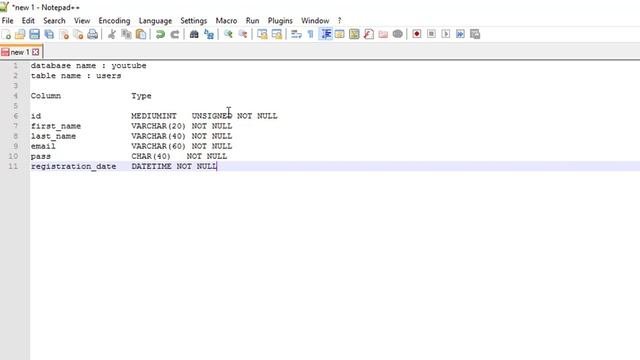Click the Replace toolbar icon
640x360 pixels.
(209, 34)
